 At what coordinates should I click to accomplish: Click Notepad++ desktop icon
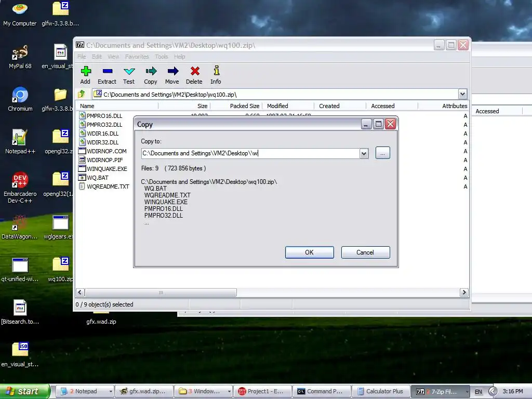tap(20, 142)
